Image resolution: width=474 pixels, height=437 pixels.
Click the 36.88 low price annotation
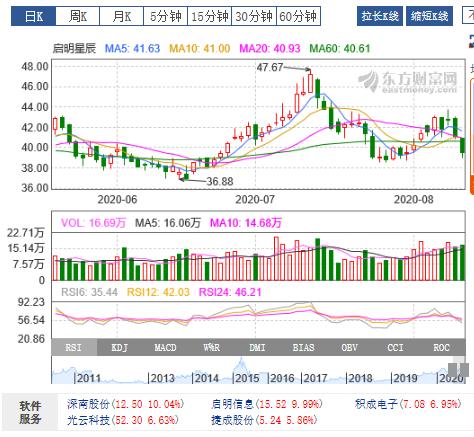point(220,182)
